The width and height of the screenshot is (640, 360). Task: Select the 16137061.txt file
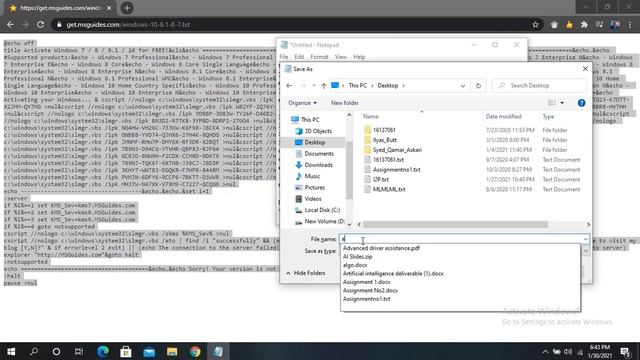point(388,160)
